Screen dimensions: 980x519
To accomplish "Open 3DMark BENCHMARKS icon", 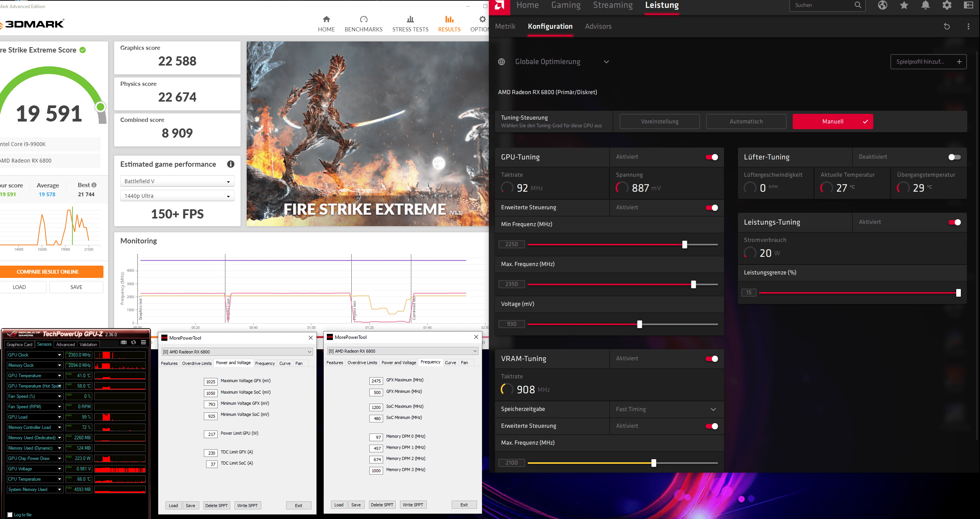I will 364,19.
